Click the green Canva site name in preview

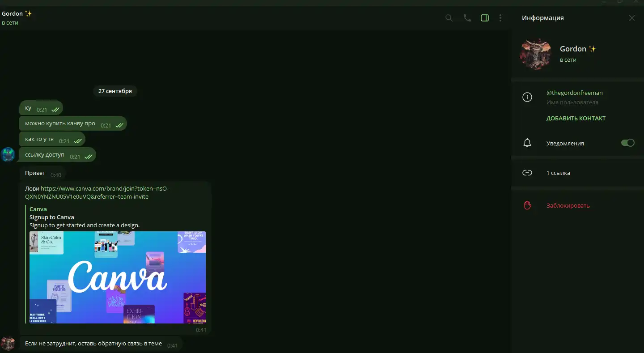click(38, 209)
